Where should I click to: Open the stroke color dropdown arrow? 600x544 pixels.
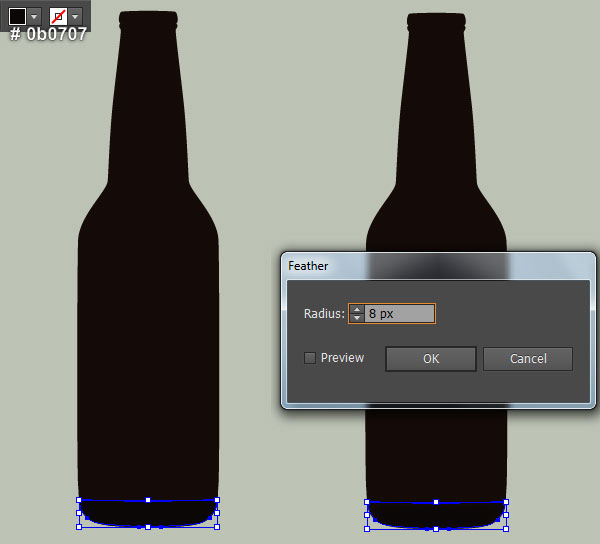click(x=75, y=16)
